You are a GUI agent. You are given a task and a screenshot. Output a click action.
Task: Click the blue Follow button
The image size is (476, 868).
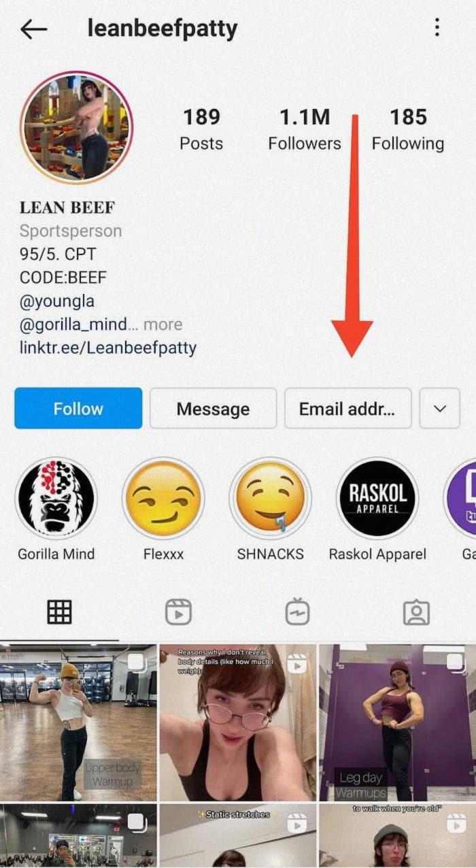pos(78,408)
